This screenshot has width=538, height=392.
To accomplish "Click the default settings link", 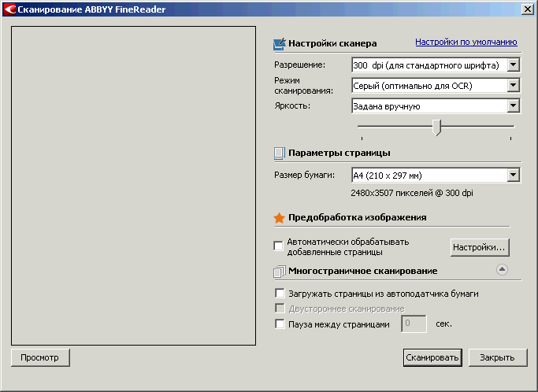I will coord(466,42).
